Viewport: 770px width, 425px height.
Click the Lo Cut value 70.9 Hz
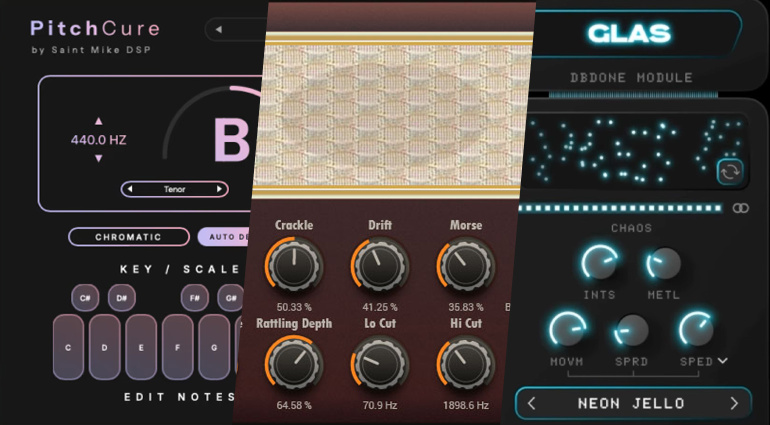pyautogui.click(x=380, y=405)
